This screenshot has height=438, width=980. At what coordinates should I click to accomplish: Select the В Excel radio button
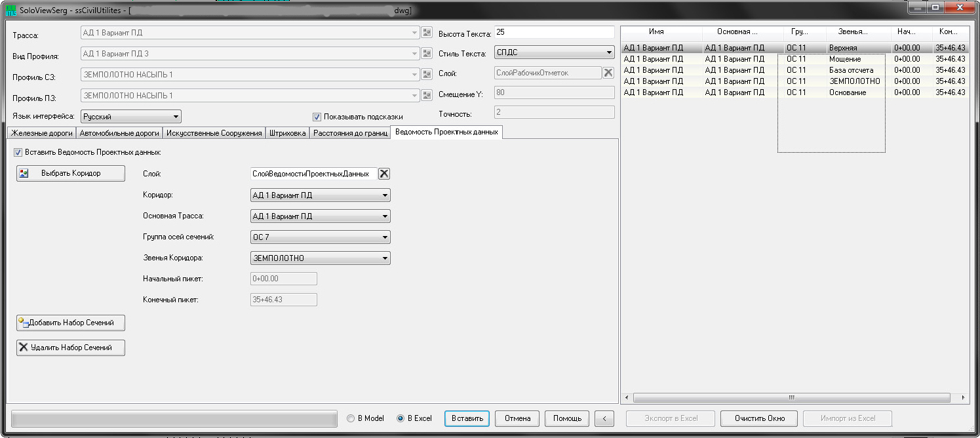tap(401, 418)
